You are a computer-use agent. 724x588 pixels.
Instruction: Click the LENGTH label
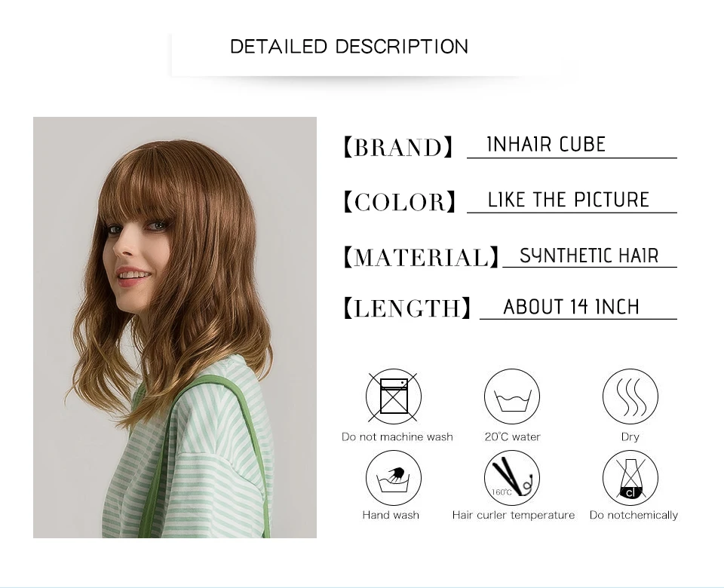(x=407, y=308)
